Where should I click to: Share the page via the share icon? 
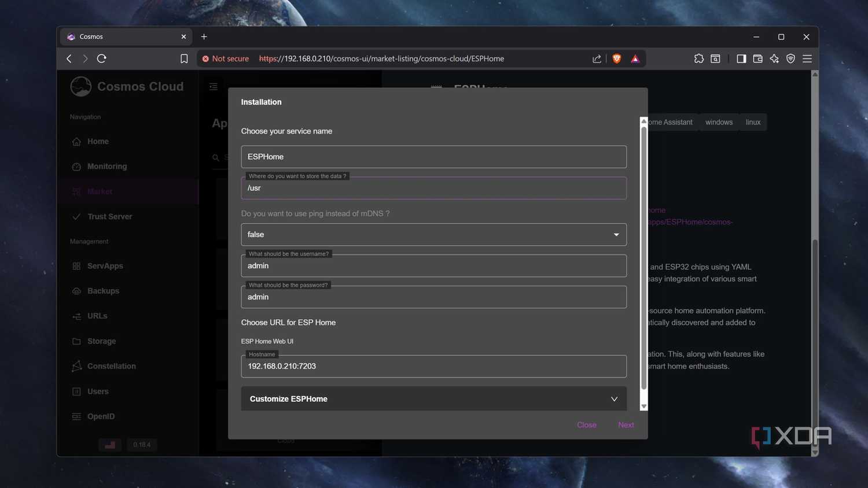pos(597,58)
